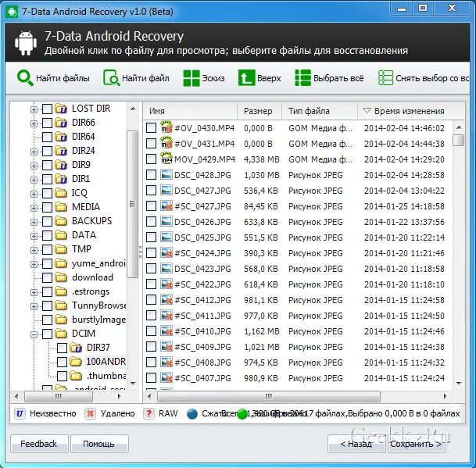Click the Android robot logo in header
Viewport: 476px width, 468px height.
pyautogui.click(x=26, y=43)
